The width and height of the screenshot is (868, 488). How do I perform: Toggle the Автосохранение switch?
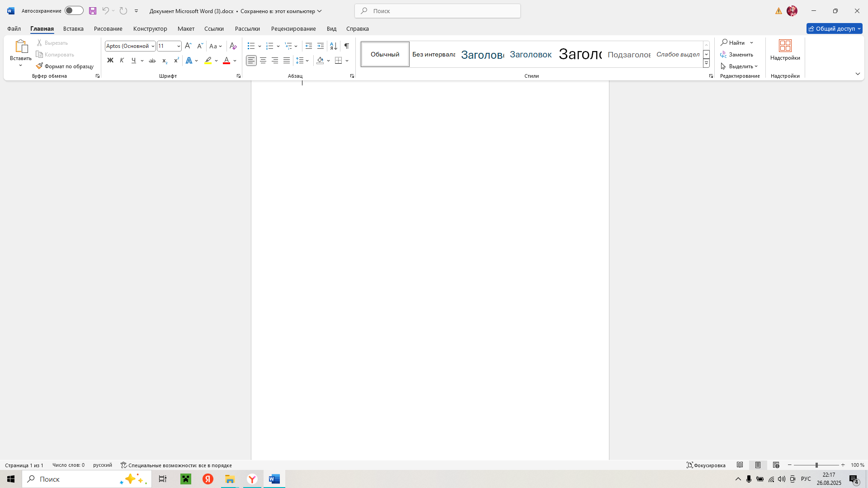point(74,11)
